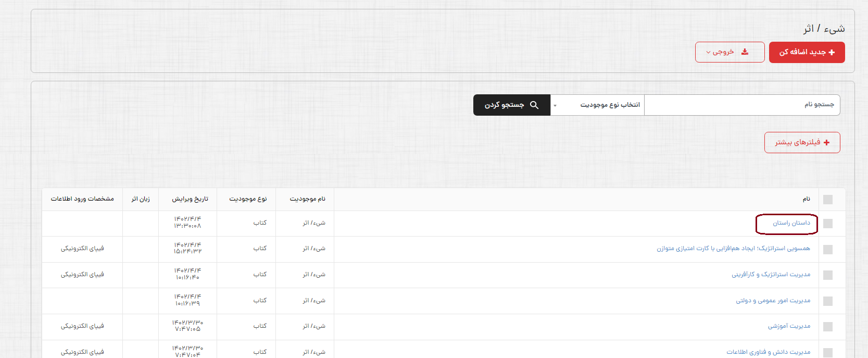Viewport: 868px width, 358px height.
Task: Sort by the تاریخ ویرایش column header
Action: 190,199
